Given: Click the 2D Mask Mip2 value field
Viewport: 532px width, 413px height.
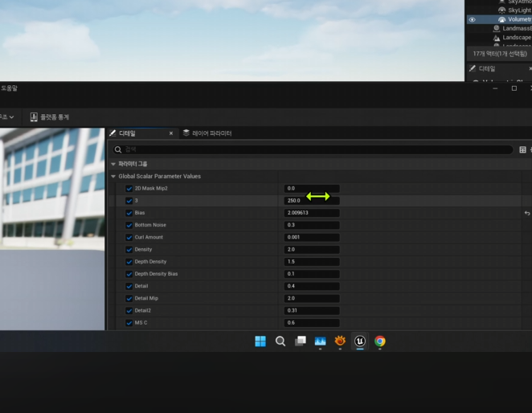Looking at the screenshot, I should click(x=312, y=188).
